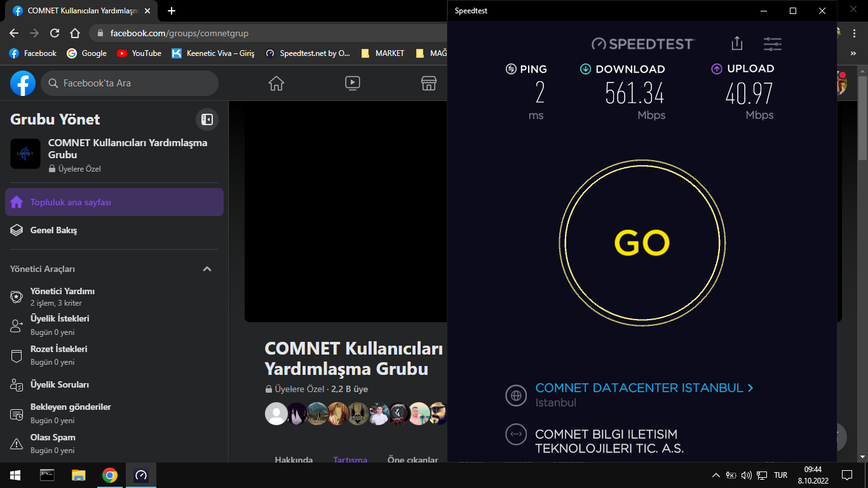
Task: Open the MARKET bookmarks folder
Action: 383,53
